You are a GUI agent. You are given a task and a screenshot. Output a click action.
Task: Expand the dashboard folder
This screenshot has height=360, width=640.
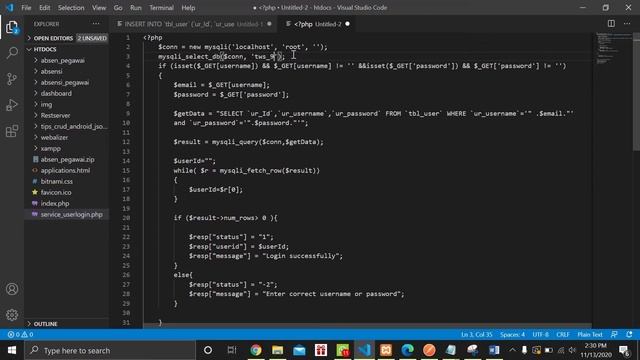(x=67, y=93)
